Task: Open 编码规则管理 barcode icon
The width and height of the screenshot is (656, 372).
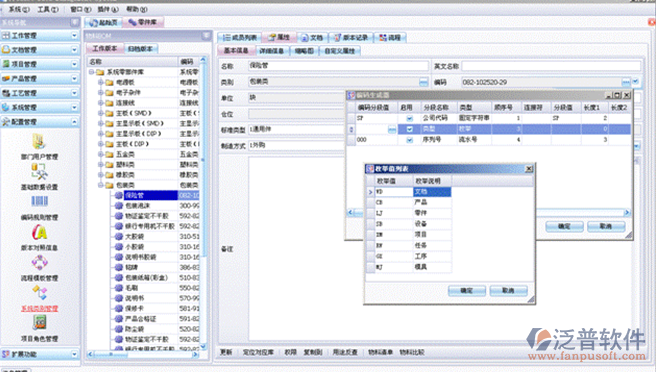Action: (x=39, y=201)
